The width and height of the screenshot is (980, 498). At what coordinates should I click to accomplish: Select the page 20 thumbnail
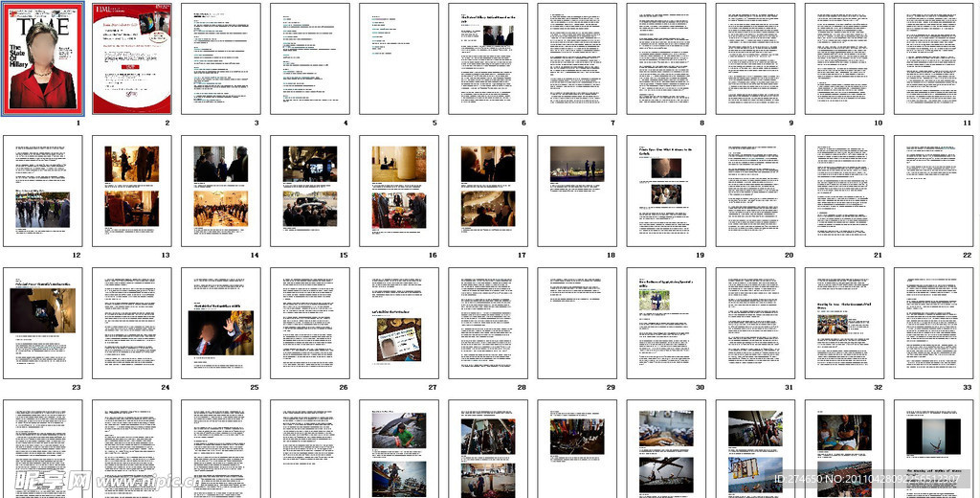click(755, 191)
